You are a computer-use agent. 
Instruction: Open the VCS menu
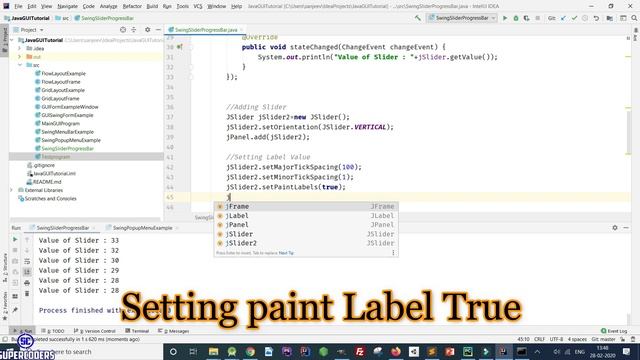coord(198,6)
